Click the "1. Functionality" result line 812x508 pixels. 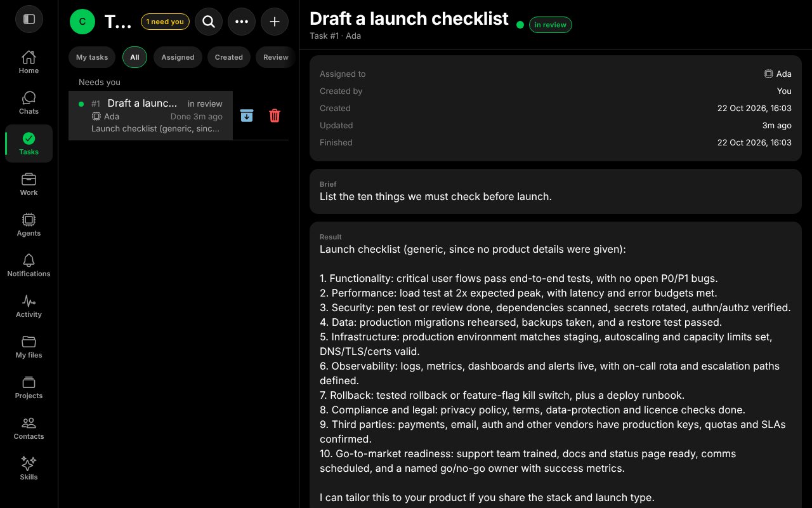(x=519, y=278)
